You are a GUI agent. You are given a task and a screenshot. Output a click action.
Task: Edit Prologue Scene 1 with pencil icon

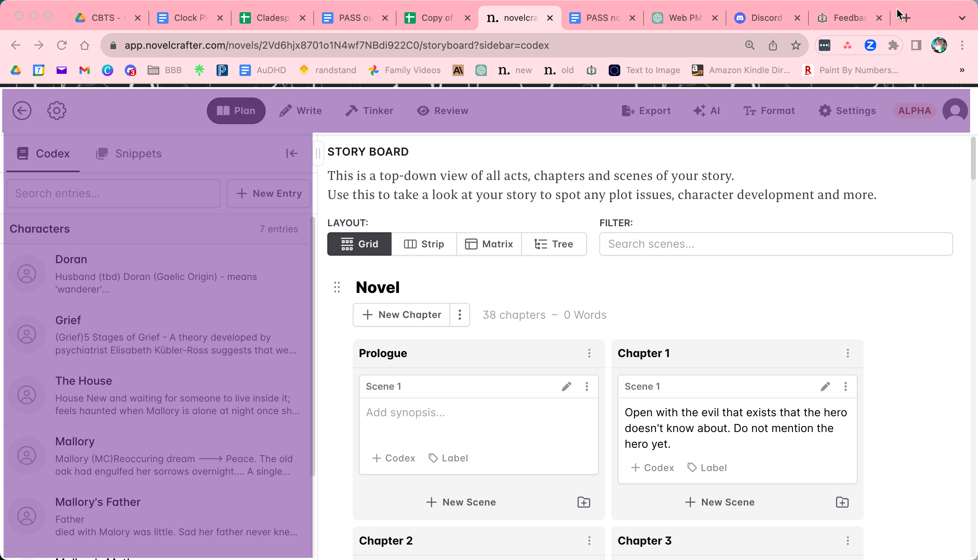566,386
